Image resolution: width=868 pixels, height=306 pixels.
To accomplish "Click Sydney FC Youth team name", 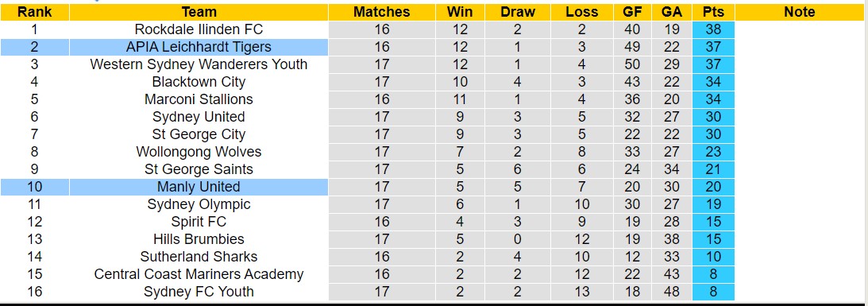I will [199, 292].
